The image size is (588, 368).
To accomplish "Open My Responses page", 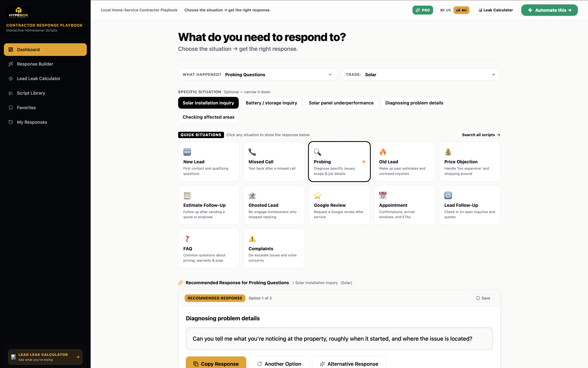I will [45, 122].
